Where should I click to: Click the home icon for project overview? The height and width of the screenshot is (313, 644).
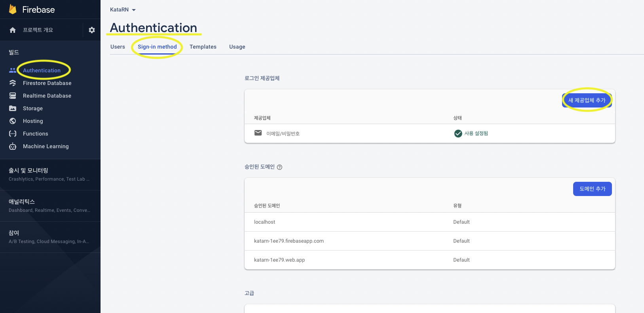13,30
